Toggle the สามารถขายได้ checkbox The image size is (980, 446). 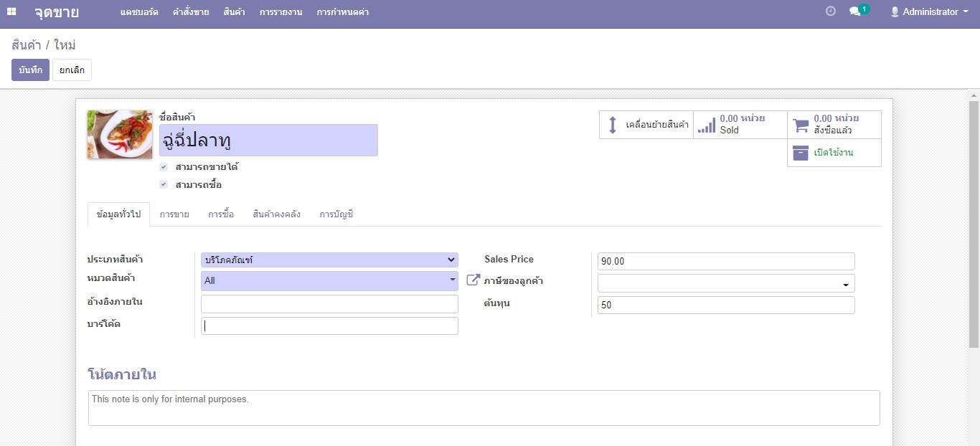coord(164,167)
